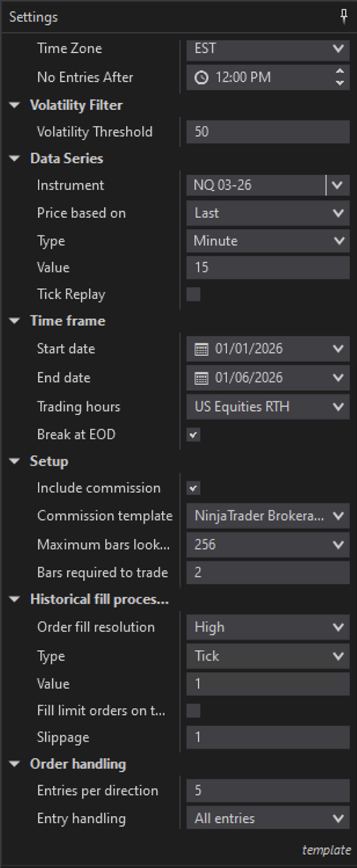357x868 pixels.
Task: Uncheck the Break at EOD checkbox
Action: click(x=194, y=434)
